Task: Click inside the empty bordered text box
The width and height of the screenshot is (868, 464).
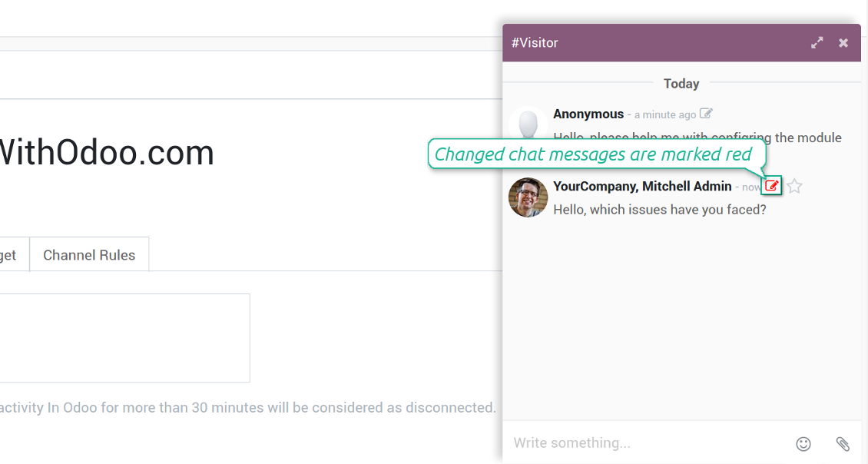Action: click(x=124, y=338)
